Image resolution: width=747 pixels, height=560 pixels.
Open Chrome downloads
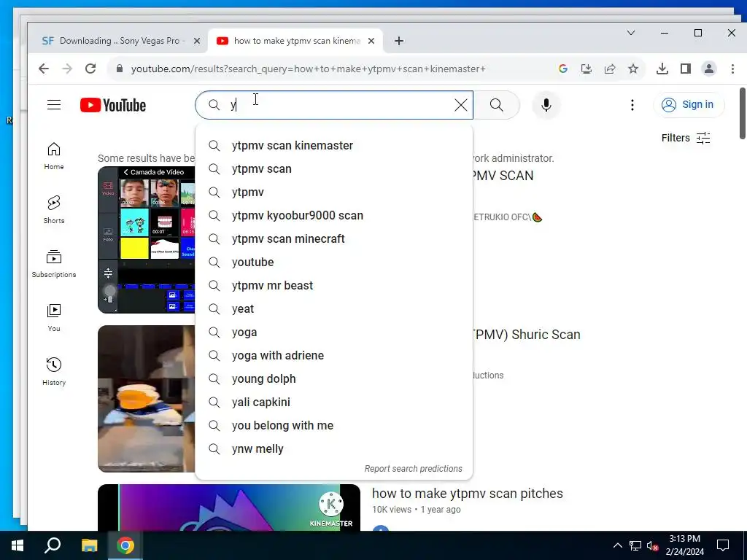coord(662,69)
